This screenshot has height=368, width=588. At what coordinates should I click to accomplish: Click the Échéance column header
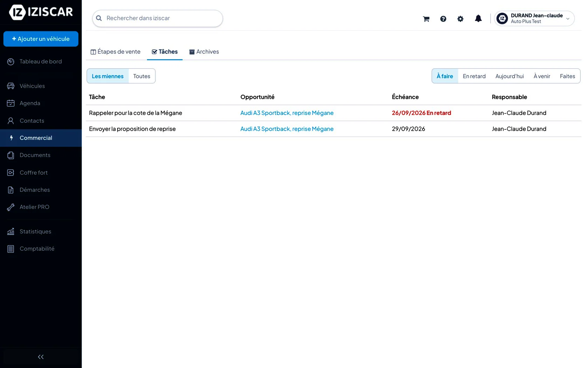(x=405, y=97)
